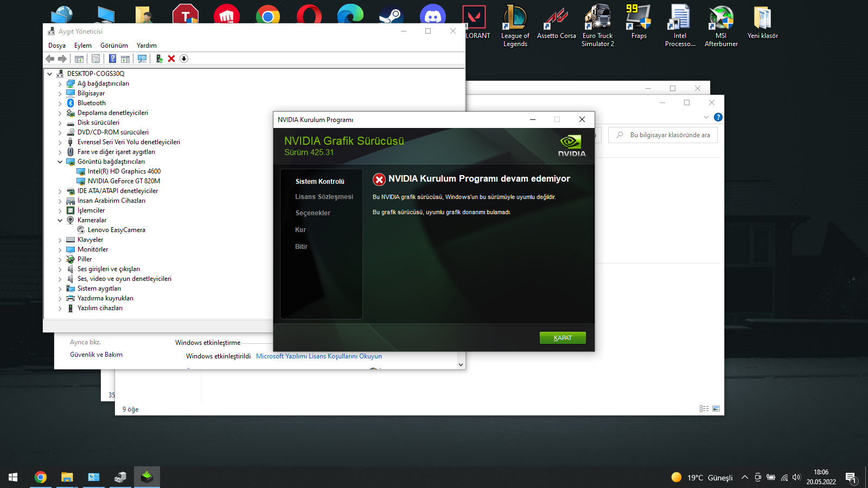Expand the Disk sürücüleri node

[x=60, y=123]
